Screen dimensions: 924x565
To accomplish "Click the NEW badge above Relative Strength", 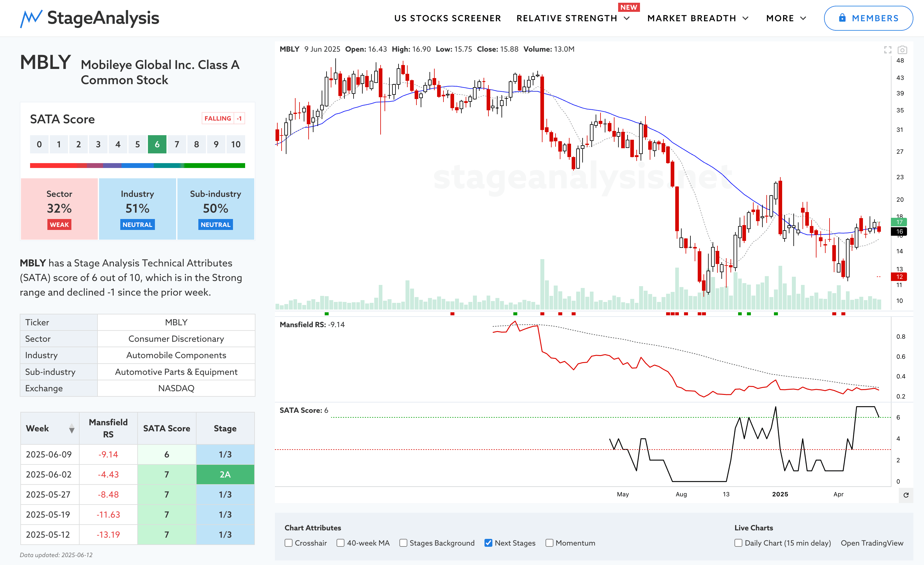I will tap(629, 7).
